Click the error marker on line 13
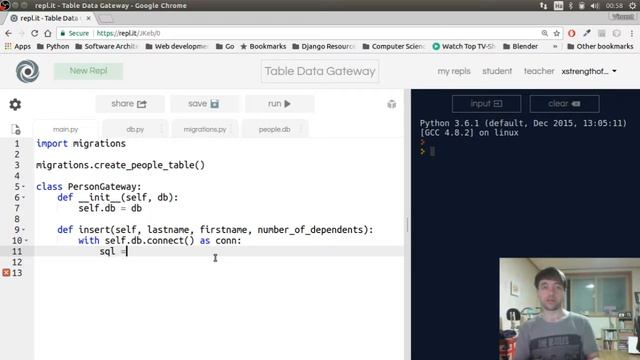 (6, 273)
